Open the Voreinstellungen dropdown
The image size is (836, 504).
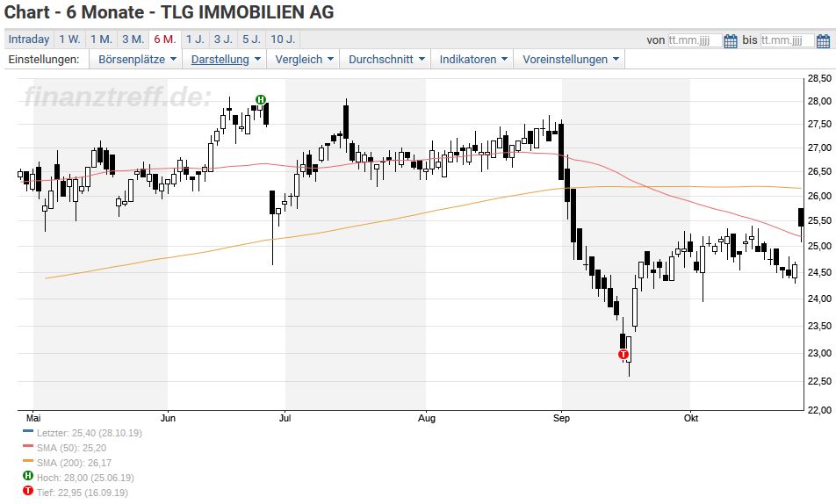point(569,59)
